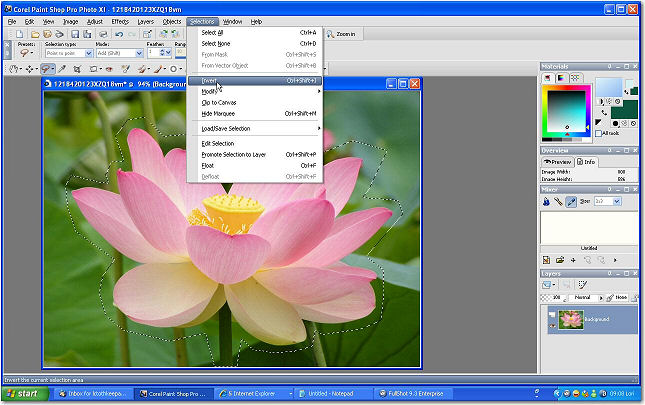Select the Clone Brush tool
This screenshot has height=405, width=645.
(142, 69)
